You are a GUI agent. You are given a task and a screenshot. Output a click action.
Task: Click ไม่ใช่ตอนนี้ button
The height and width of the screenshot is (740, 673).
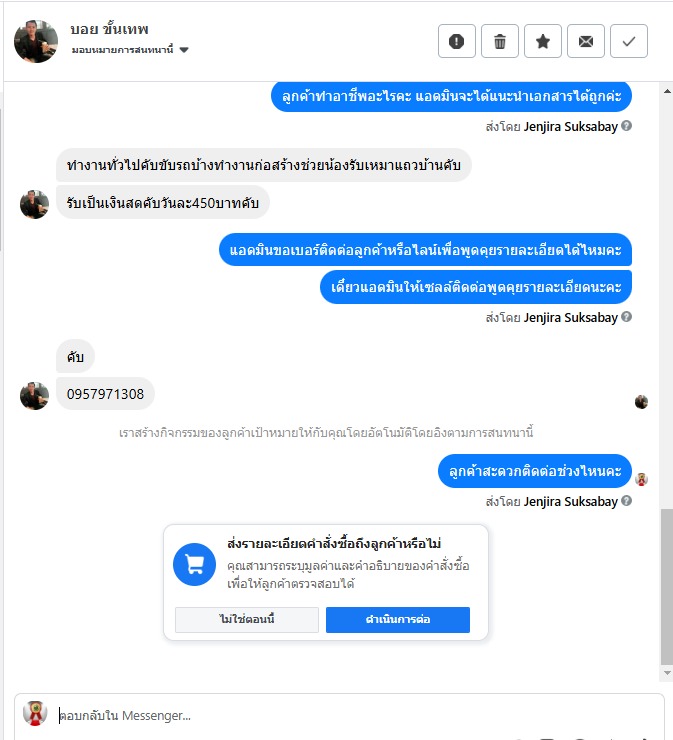click(247, 619)
